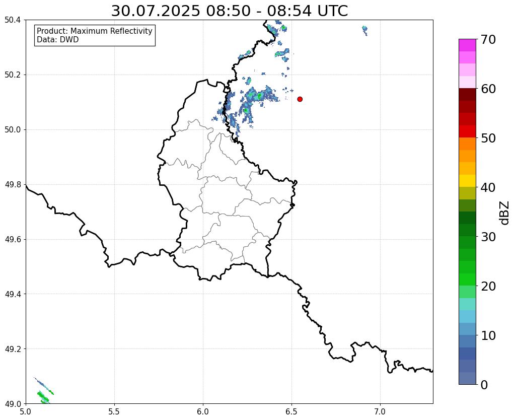The height and width of the screenshot is (420, 515).
Task: Click the 40 tick on the colorbar
Action: (488, 187)
